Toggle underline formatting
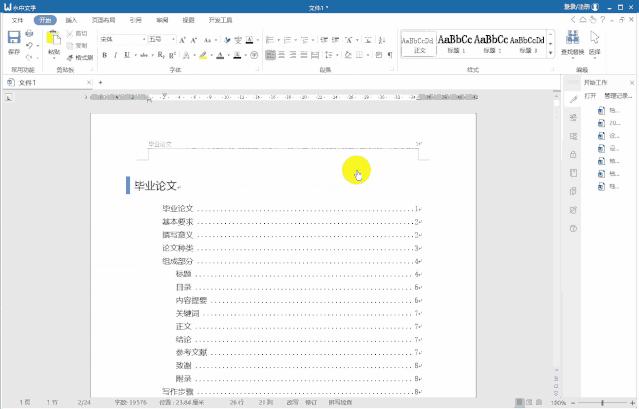 127,55
